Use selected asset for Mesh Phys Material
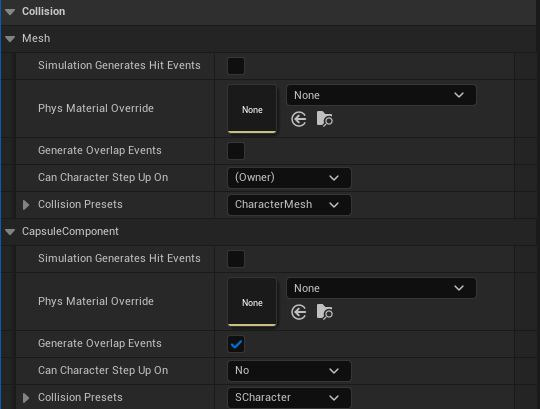The width and height of the screenshot is (540, 409). pyautogui.click(x=299, y=119)
